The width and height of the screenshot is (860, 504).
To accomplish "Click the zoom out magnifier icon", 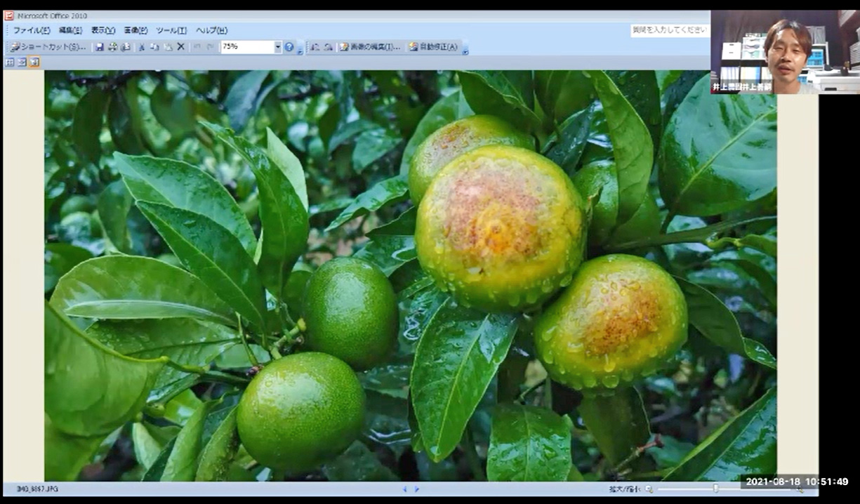I will [x=649, y=489].
